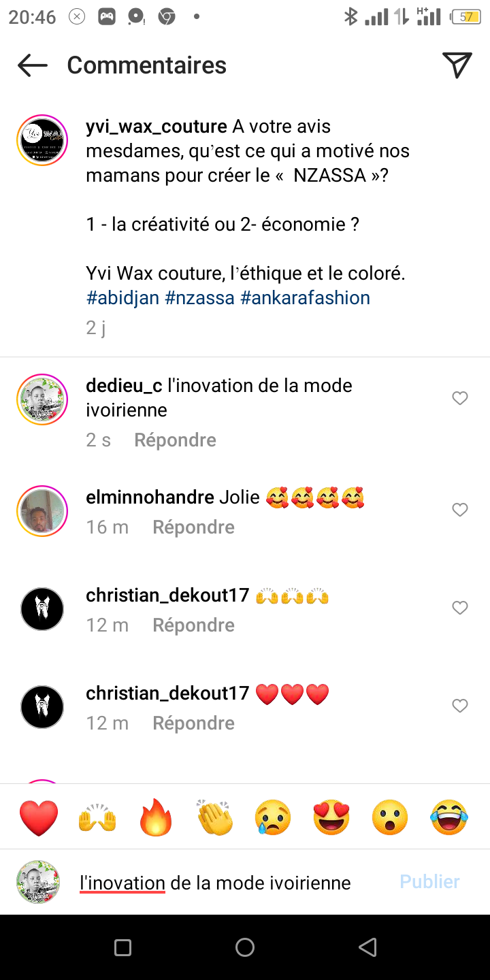The width and height of the screenshot is (490, 980).
Task: Insert the surprised face quick emoji
Action: (390, 817)
